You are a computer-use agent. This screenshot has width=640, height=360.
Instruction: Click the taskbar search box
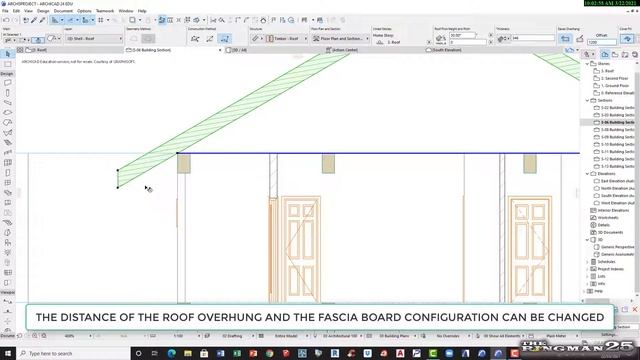[x=73, y=353]
